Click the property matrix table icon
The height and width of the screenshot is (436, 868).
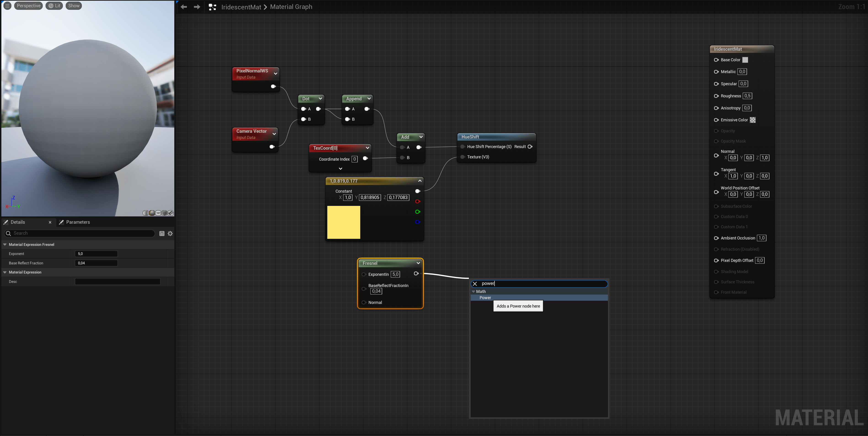pos(162,233)
